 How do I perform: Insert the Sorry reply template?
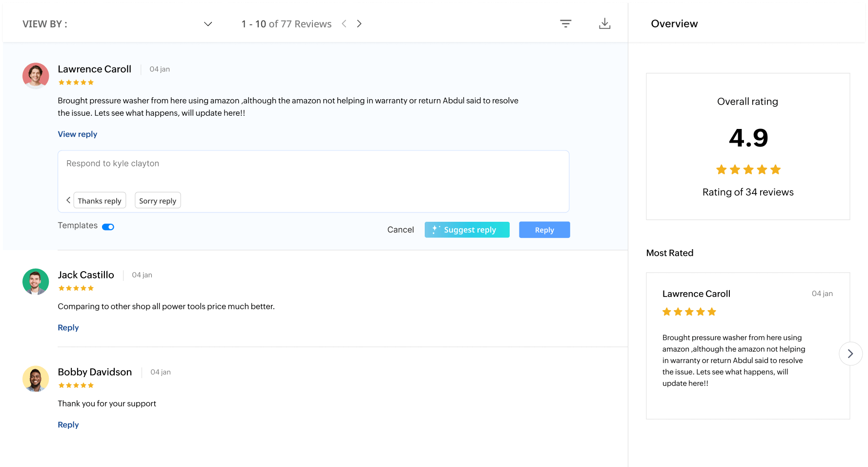[x=157, y=201]
